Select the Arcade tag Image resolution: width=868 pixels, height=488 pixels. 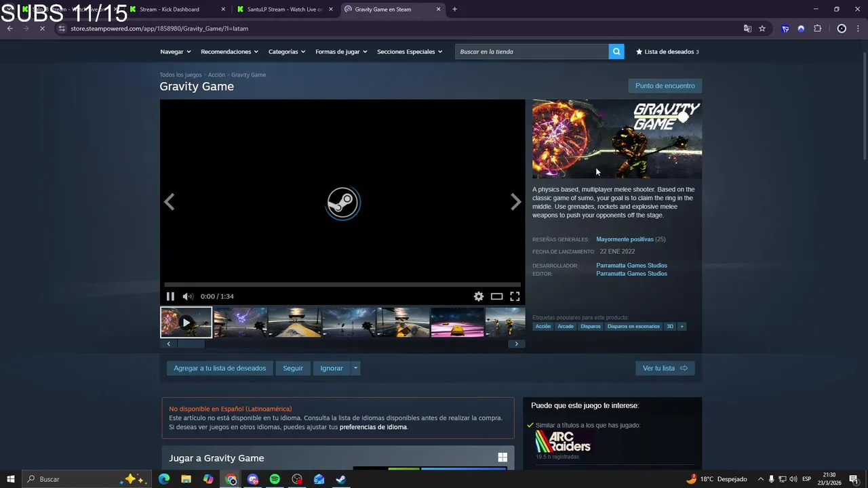[566, 327]
